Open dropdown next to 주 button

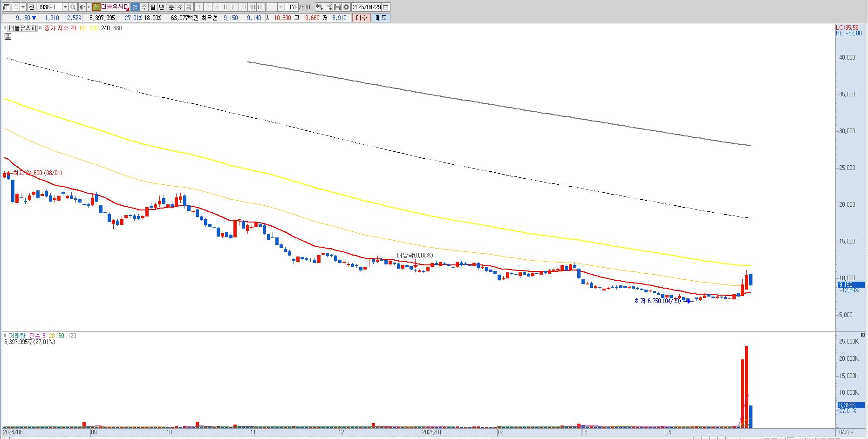tap(23, 7)
